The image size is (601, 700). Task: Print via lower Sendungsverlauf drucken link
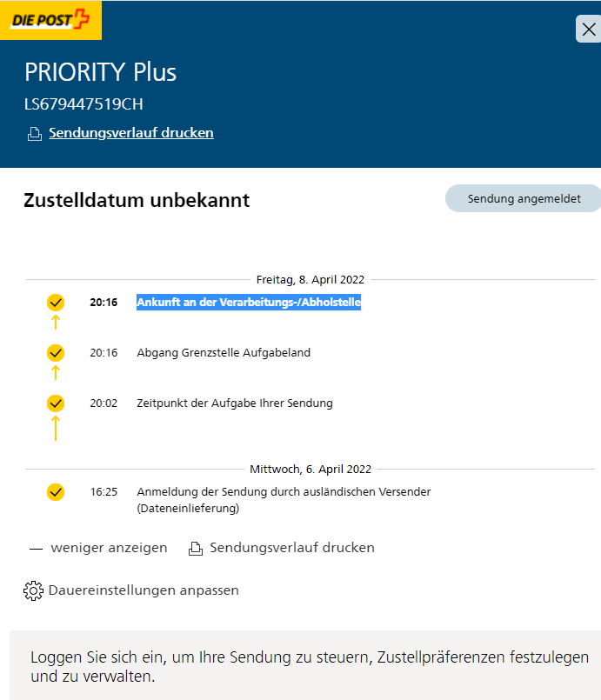[x=291, y=548]
